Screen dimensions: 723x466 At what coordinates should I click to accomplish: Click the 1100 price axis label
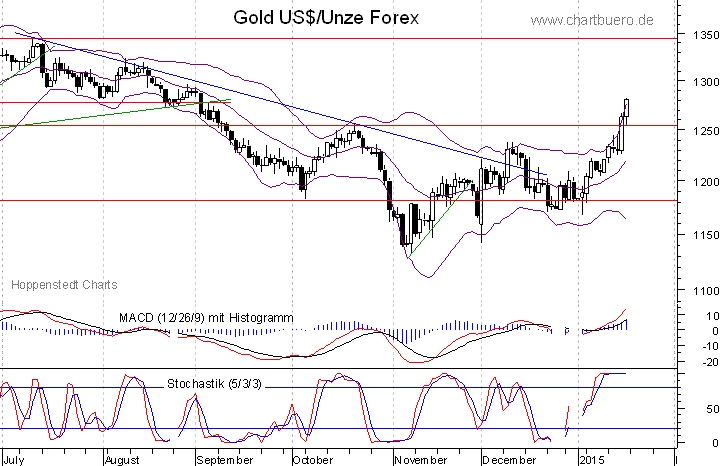[705, 291]
